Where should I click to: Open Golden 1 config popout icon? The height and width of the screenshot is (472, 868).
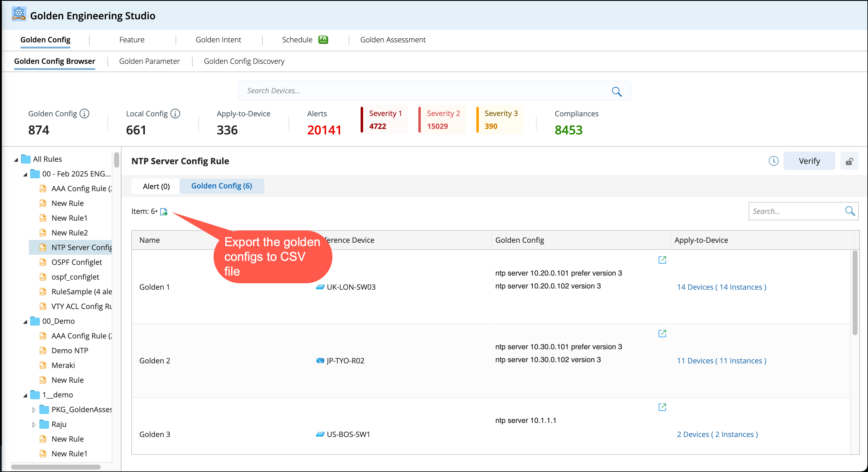tap(662, 260)
